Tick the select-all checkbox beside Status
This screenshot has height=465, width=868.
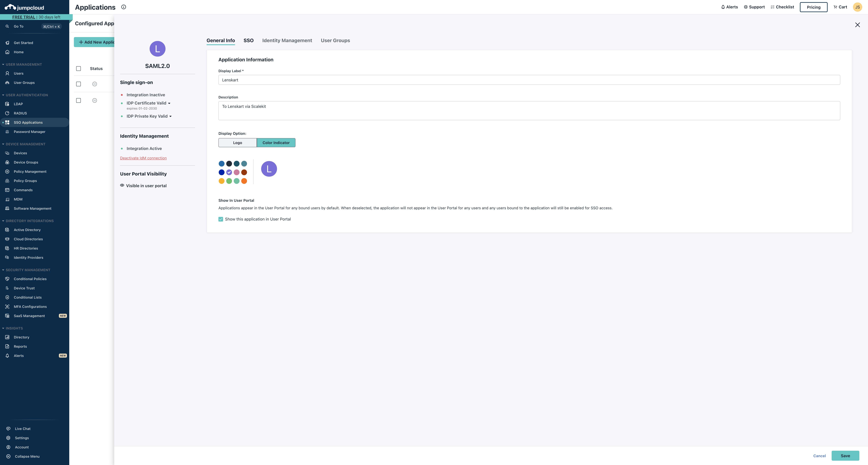(x=78, y=69)
